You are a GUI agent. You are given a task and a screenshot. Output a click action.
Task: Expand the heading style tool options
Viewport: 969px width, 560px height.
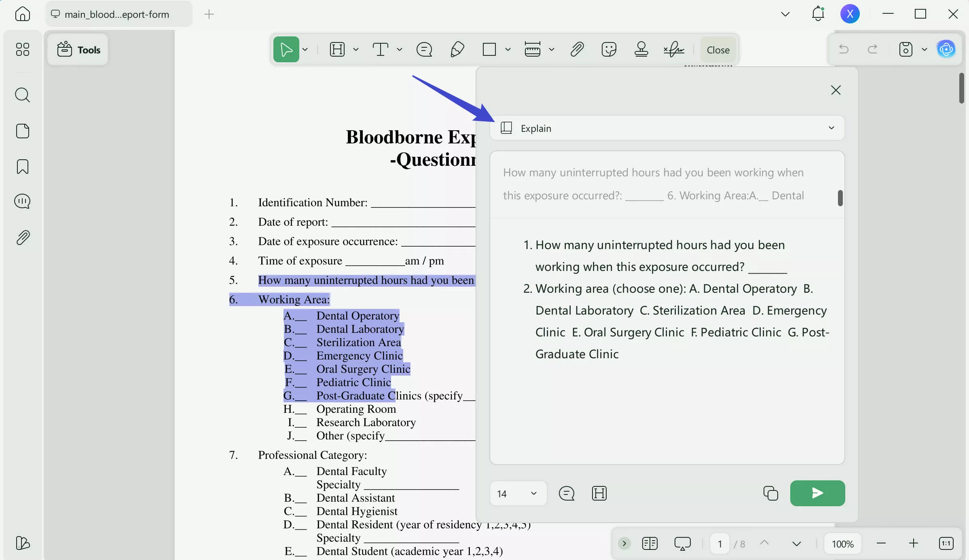pos(355,49)
